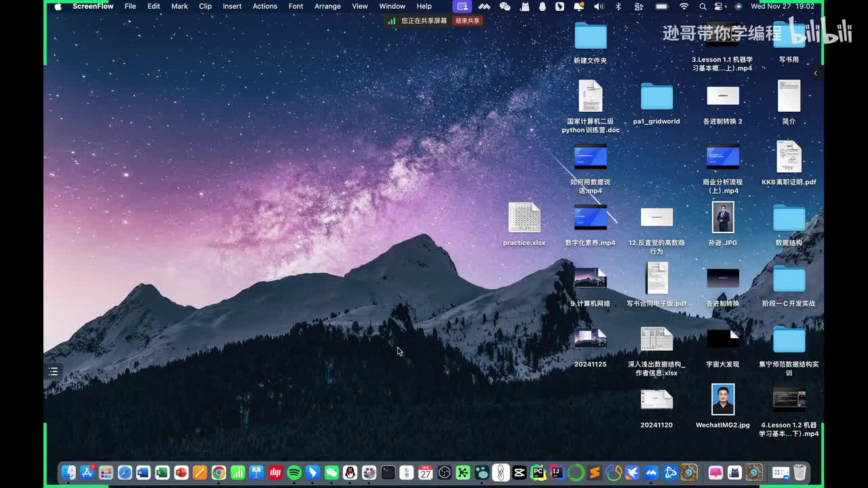Select the 简介 document on desktop
The height and width of the screenshot is (488, 868).
tap(789, 104)
